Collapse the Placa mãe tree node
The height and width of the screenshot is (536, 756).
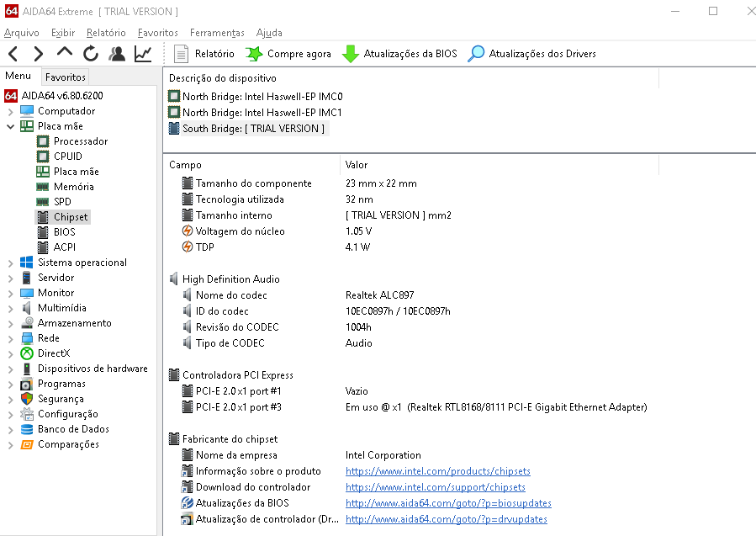tap(11, 127)
